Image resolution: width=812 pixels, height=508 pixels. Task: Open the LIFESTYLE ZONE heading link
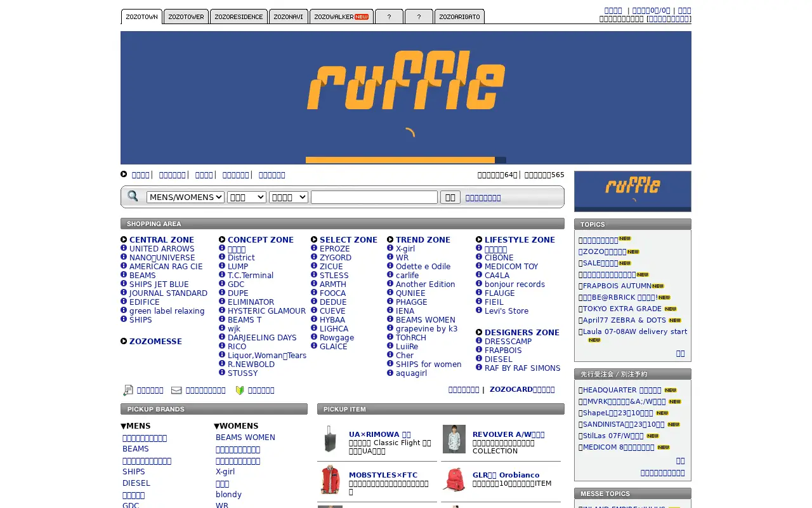[520, 240]
